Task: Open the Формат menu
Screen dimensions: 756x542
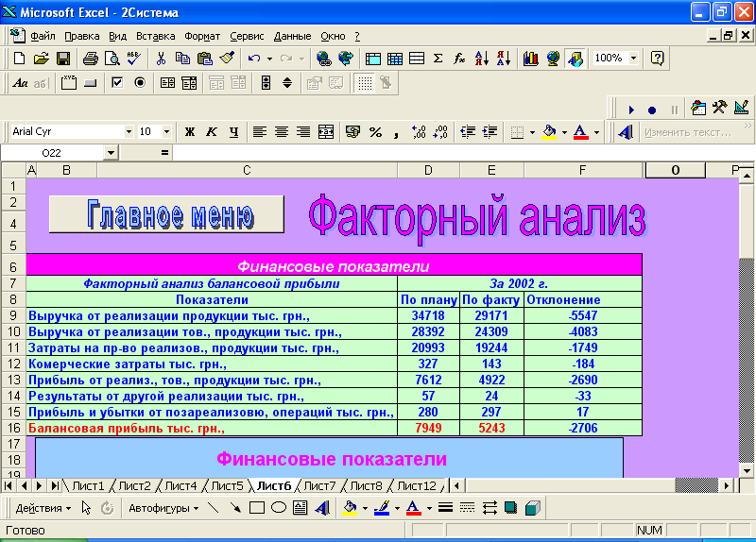Action: (x=202, y=36)
